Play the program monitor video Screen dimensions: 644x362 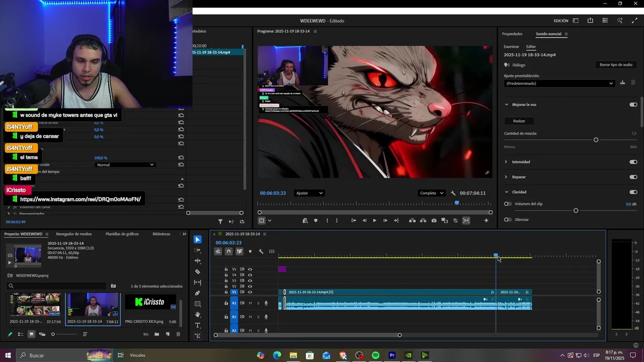[x=374, y=220]
